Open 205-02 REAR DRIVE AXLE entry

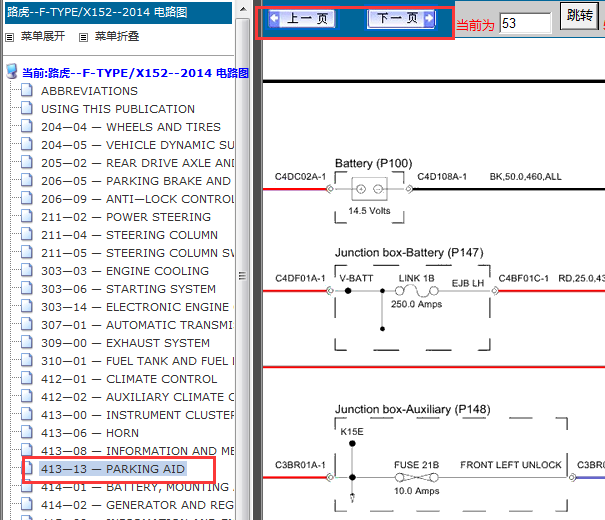(137, 163)
